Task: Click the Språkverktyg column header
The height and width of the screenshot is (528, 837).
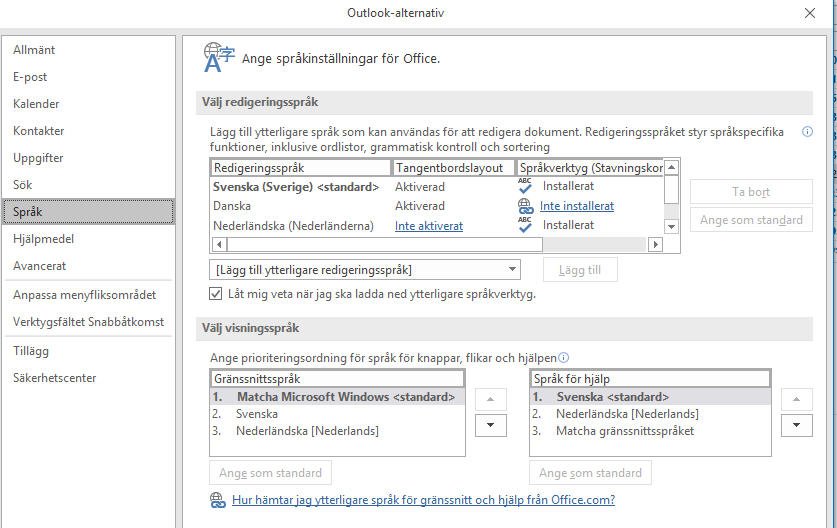Action: click(590, 168)
